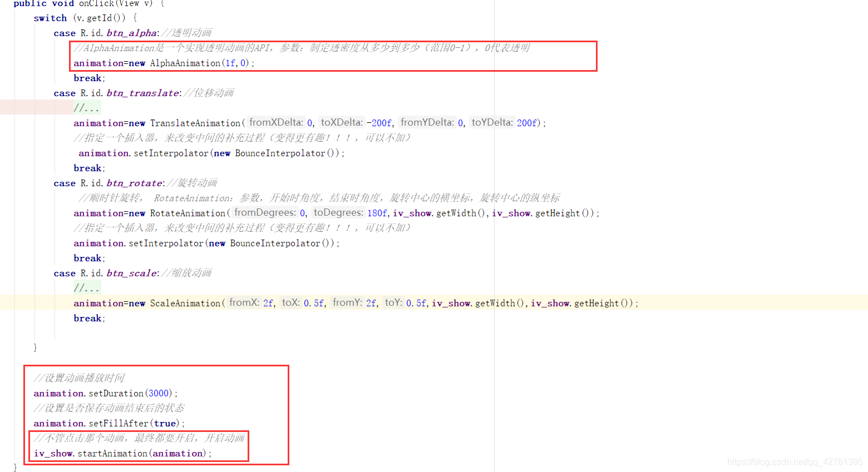Screen dimensions: 868x472
Task: Click the 'toXDelta:' parameter hint
Action: tap(341, 122)
